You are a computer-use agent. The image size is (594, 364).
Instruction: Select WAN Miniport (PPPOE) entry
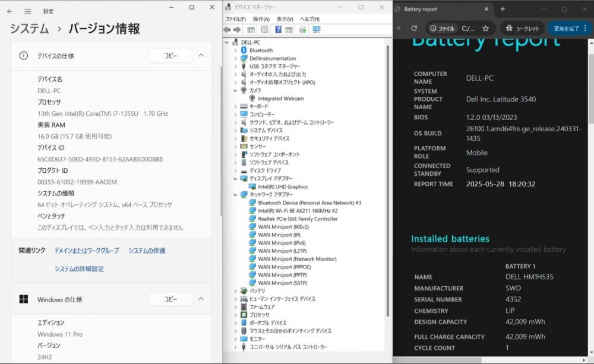(x=285, y=267)
